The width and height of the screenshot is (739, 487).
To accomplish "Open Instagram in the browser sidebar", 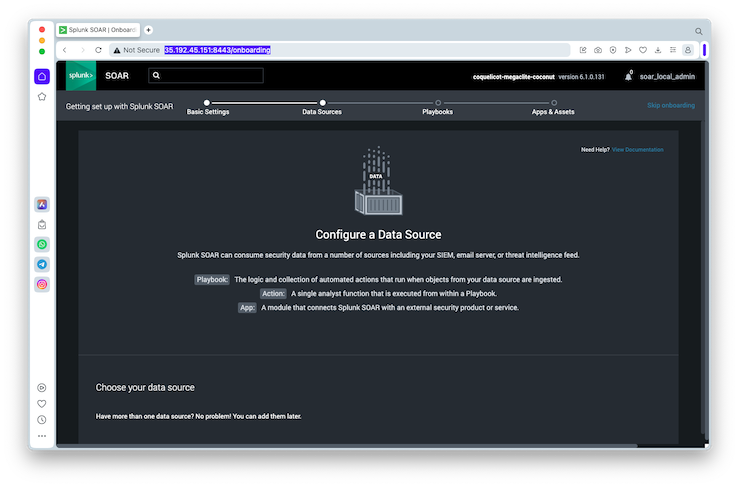I will 42,284.
